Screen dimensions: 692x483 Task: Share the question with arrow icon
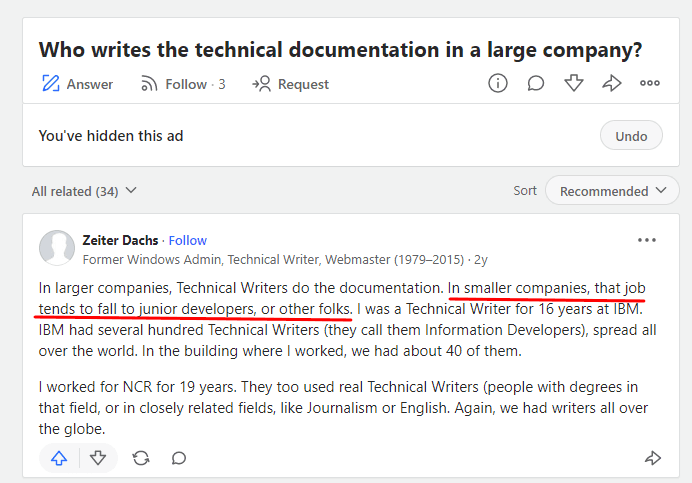[612, 83]
